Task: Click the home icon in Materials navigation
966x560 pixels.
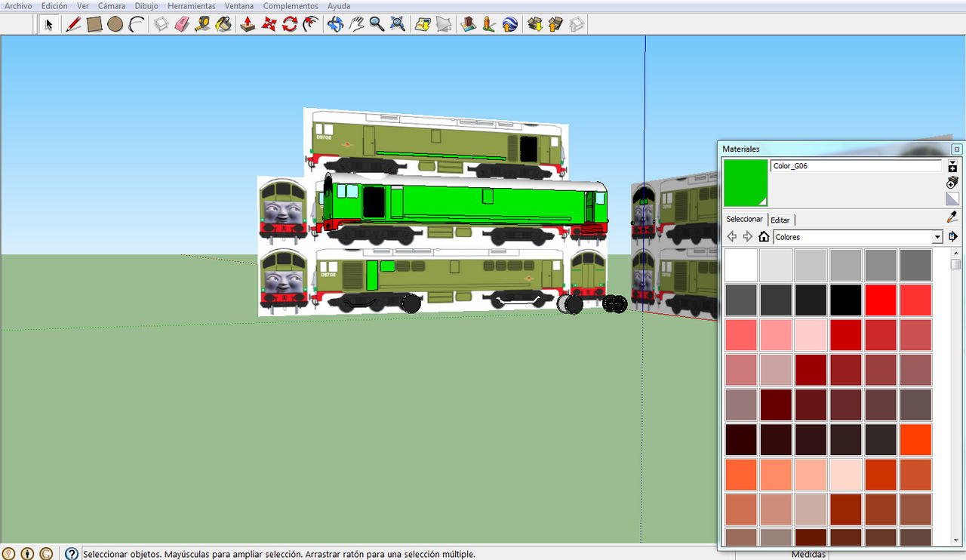Action: (764, 236)
